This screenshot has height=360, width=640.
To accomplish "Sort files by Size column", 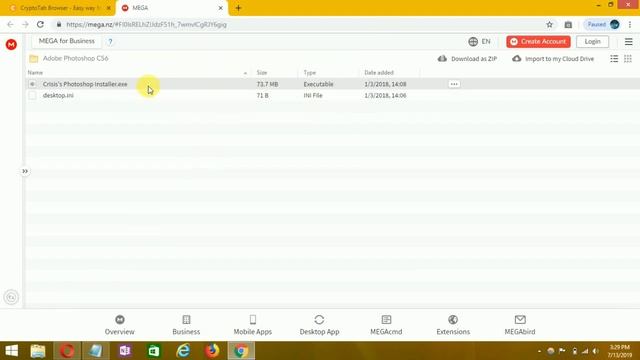I will [x=262, y=73].
